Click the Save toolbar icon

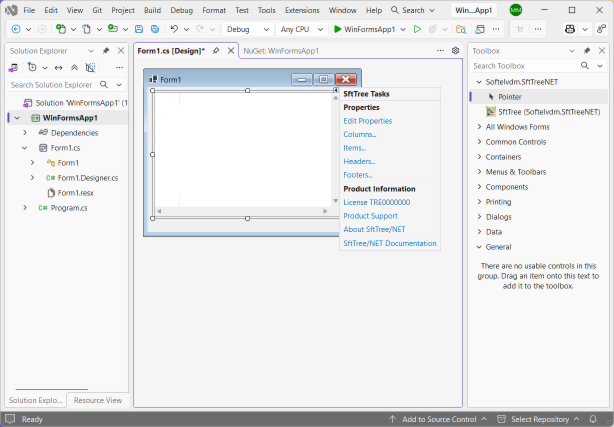click(x=139, y=29)
